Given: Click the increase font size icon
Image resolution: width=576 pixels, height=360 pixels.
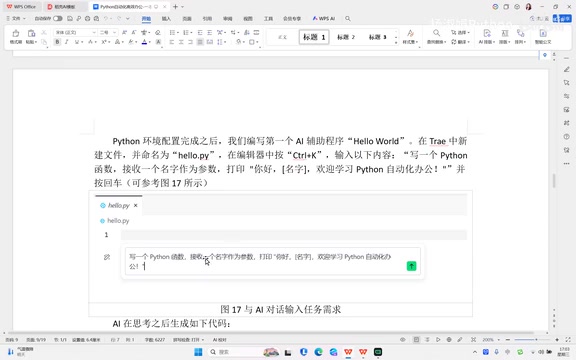Looking at the screenshot, I should click(124, 33).
